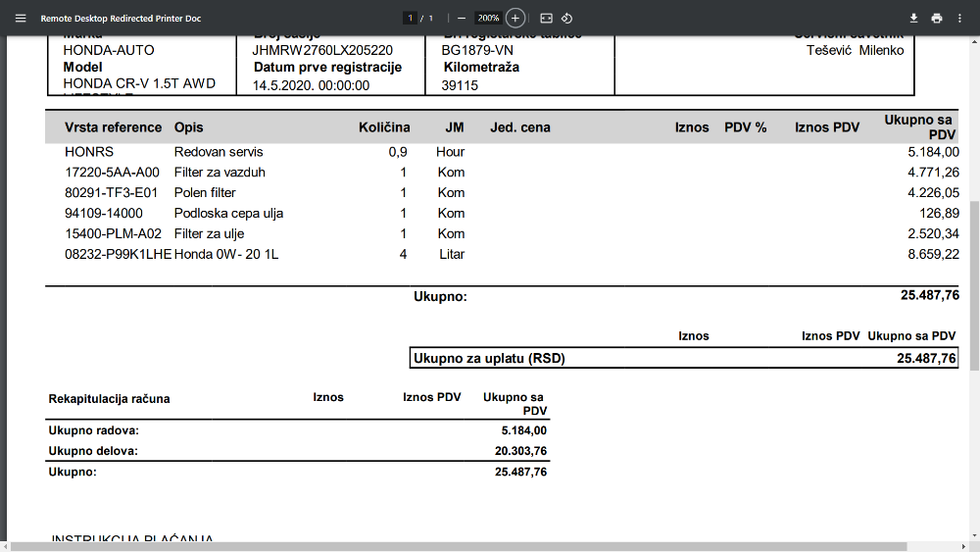Click the mileage value 39115
Screen dimensions: 980x552
460,85
